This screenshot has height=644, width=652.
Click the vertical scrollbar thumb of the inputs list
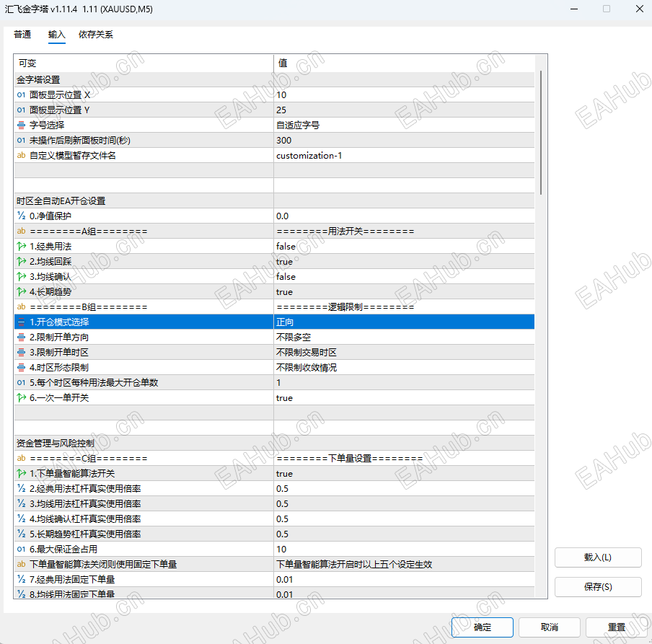click(x=540, y=132)
